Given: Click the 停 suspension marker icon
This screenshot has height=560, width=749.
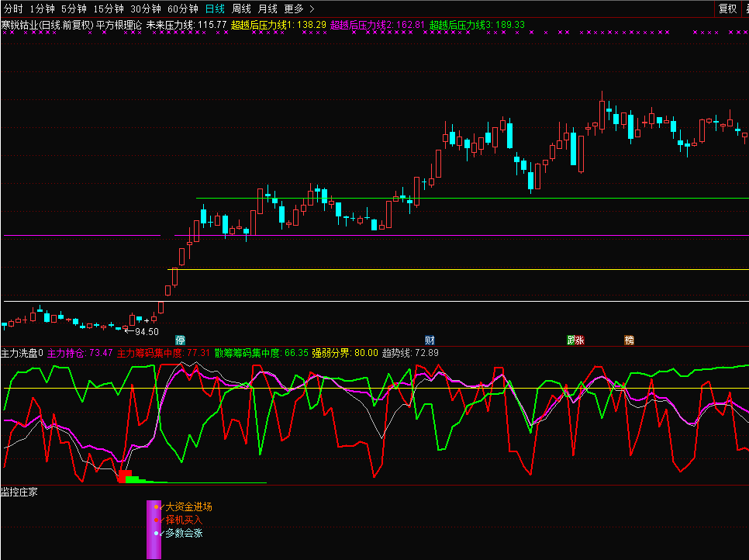Looking at the screenshot, I should 180,340.
